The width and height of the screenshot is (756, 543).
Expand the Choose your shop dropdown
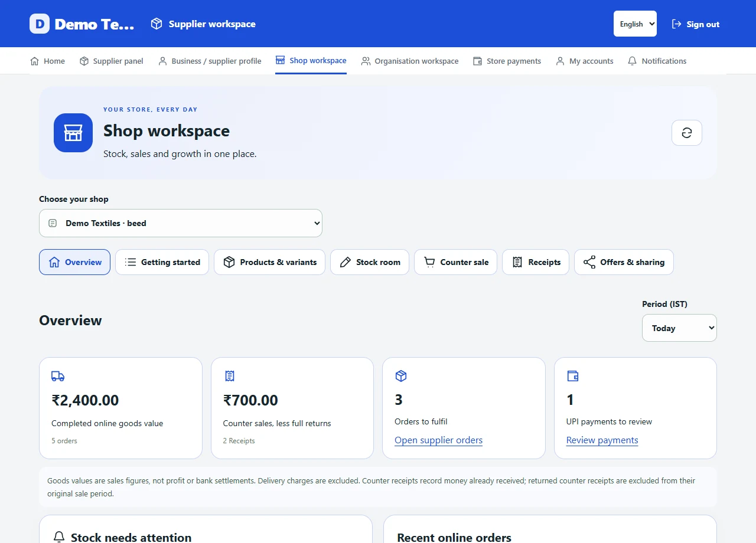181,223
